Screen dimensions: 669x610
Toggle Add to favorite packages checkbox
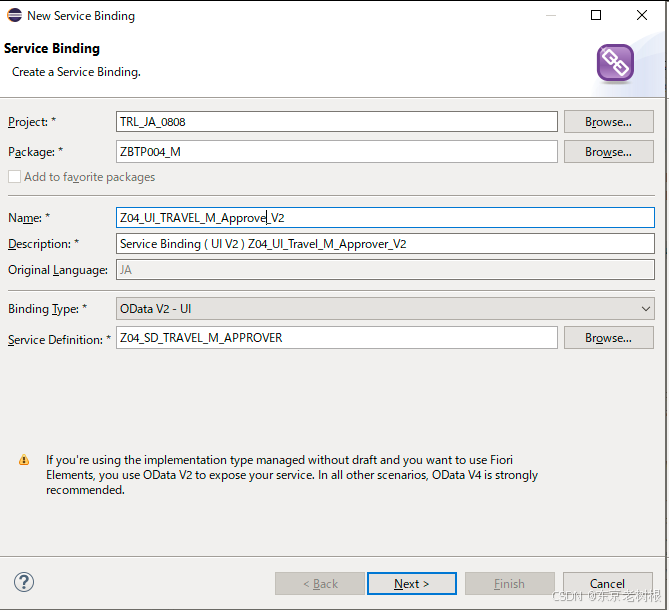pos(15,177)
